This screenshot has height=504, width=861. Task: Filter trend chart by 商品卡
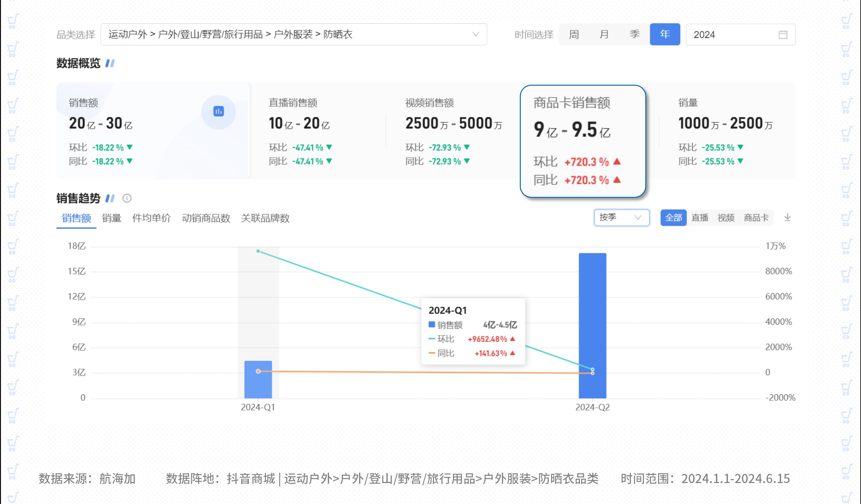pyautogui.click(x=756, y=218)
